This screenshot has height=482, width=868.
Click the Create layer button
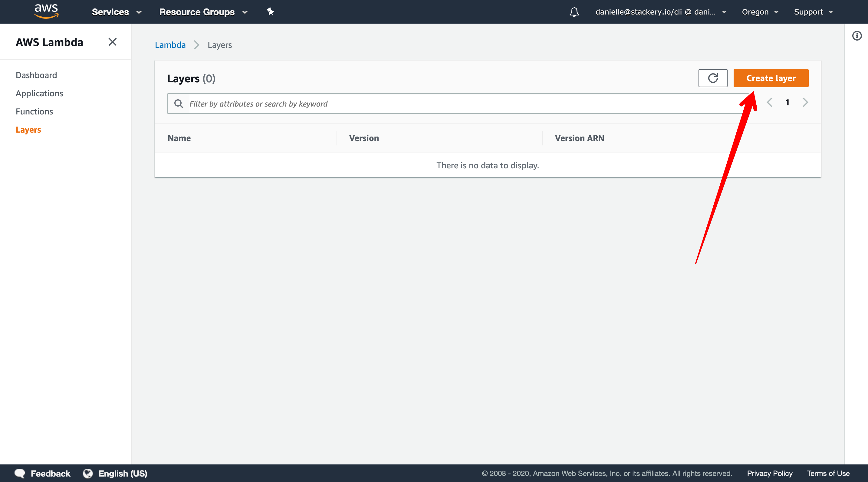tap(771, 78)
